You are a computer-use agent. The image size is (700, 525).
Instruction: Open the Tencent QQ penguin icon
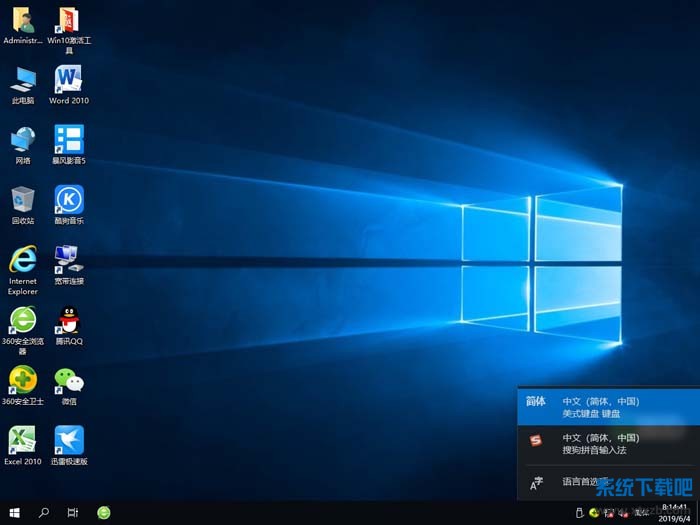pyautogui.click(x=68, y=321)
